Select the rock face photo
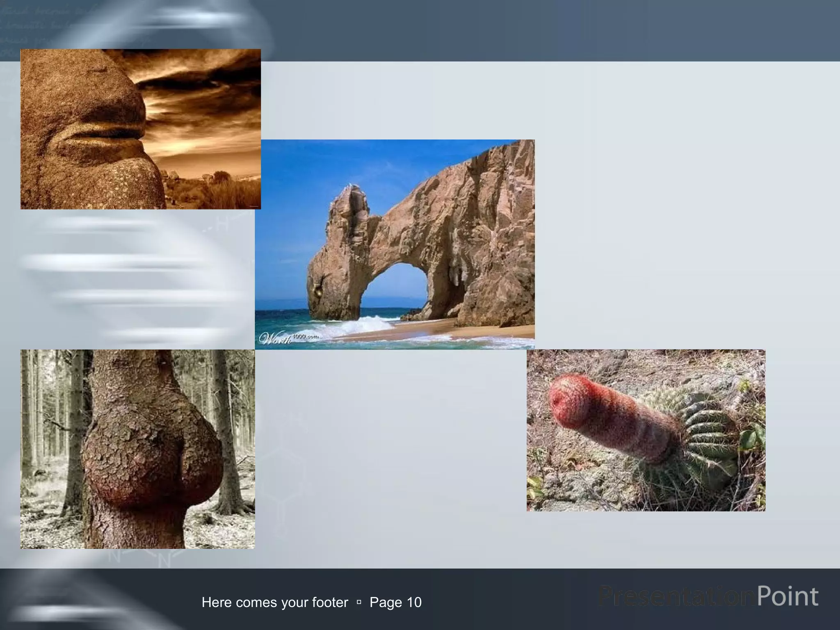This screenshot has width=840, height=630. click(x=140, y=129)
